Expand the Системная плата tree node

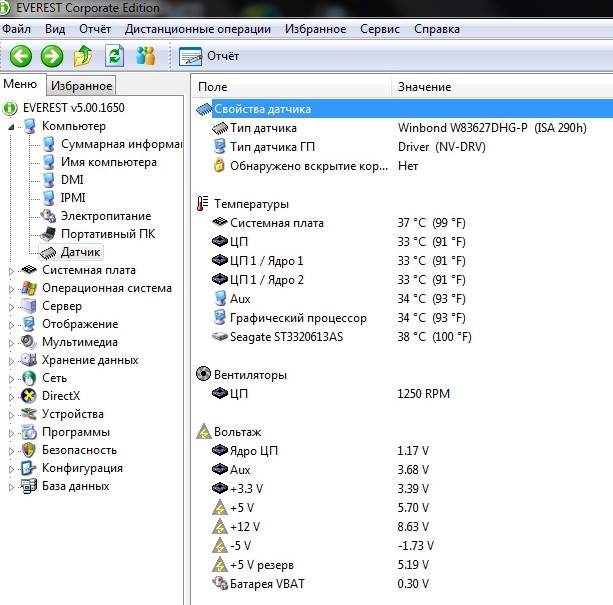12,271
